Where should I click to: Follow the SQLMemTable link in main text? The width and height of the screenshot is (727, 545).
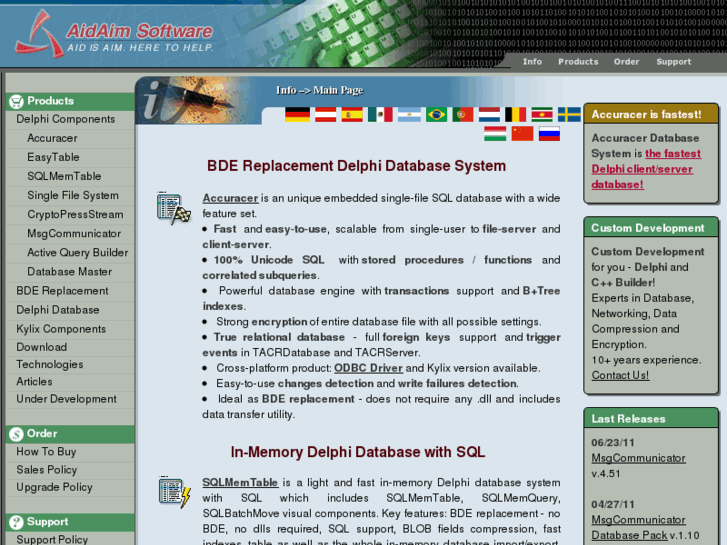(x=240, y=483)
